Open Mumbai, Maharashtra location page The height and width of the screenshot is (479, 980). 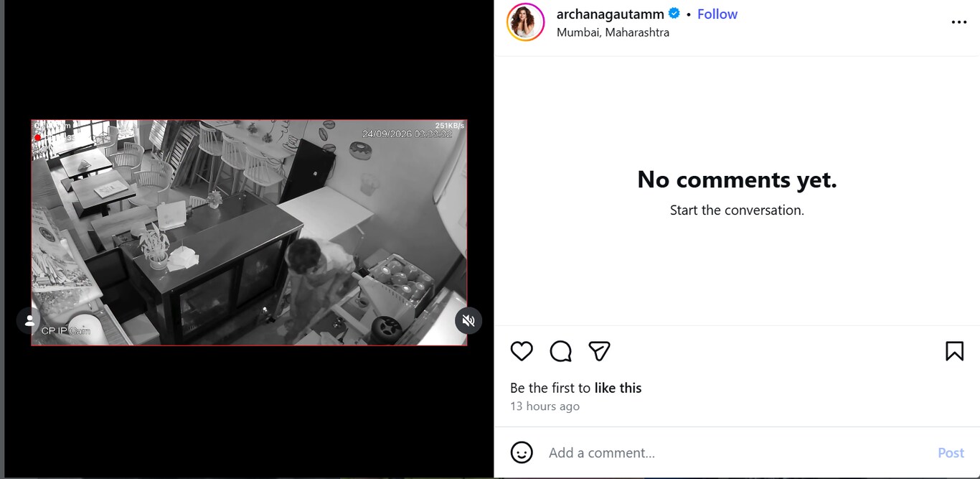click(613, 32)
